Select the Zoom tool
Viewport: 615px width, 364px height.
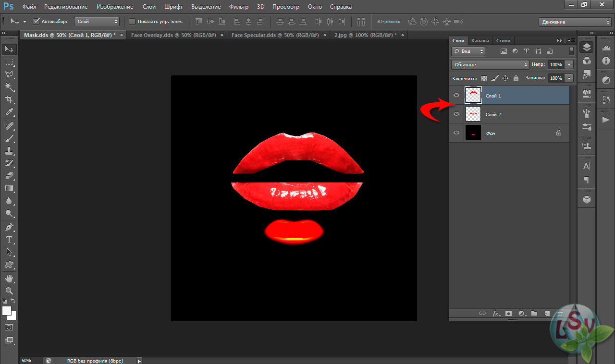[x=9, y=291]
